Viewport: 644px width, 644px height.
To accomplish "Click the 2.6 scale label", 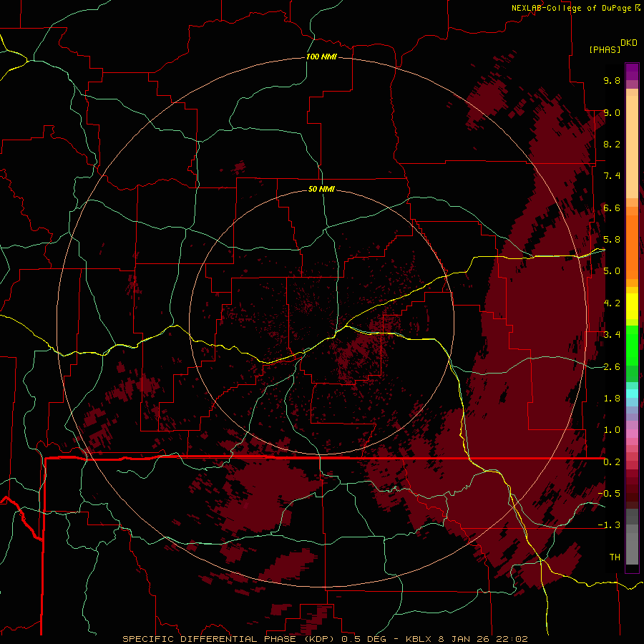I will [x=612, y=367].
